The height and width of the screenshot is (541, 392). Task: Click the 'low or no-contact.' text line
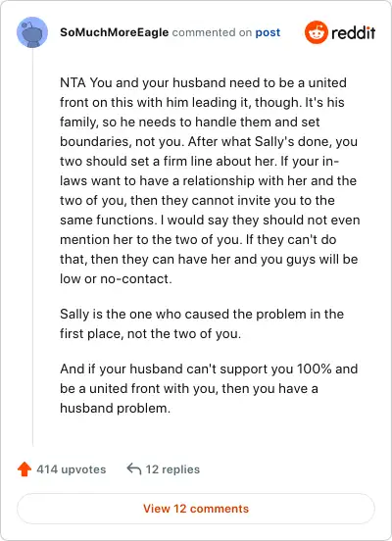[x=116, y=278]
